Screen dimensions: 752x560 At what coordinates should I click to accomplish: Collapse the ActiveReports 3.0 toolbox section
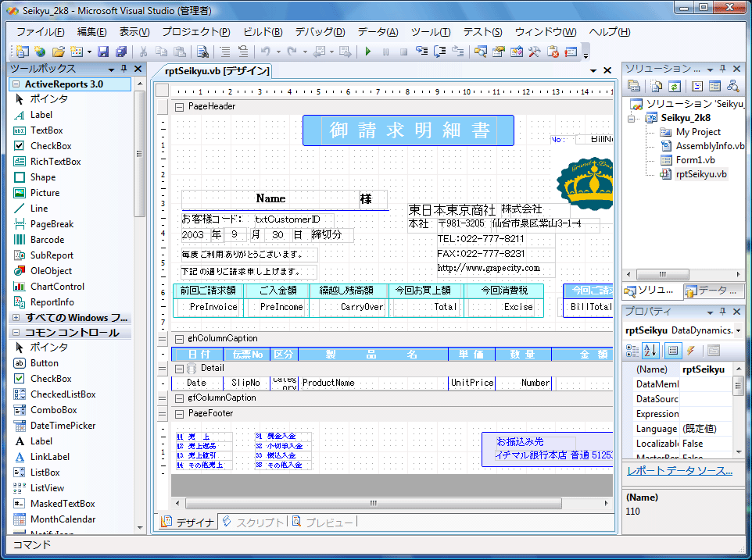point(18,84)
